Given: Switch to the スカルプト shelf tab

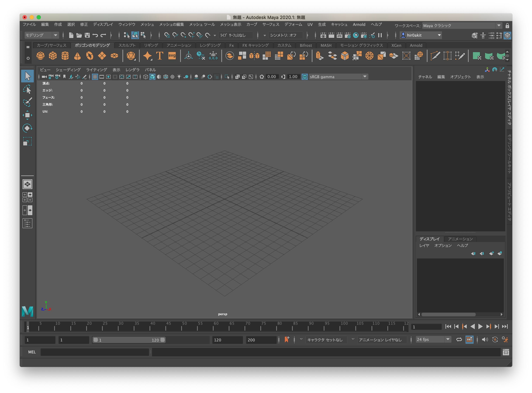Looking at the screenshot, I should pos(127,45).
